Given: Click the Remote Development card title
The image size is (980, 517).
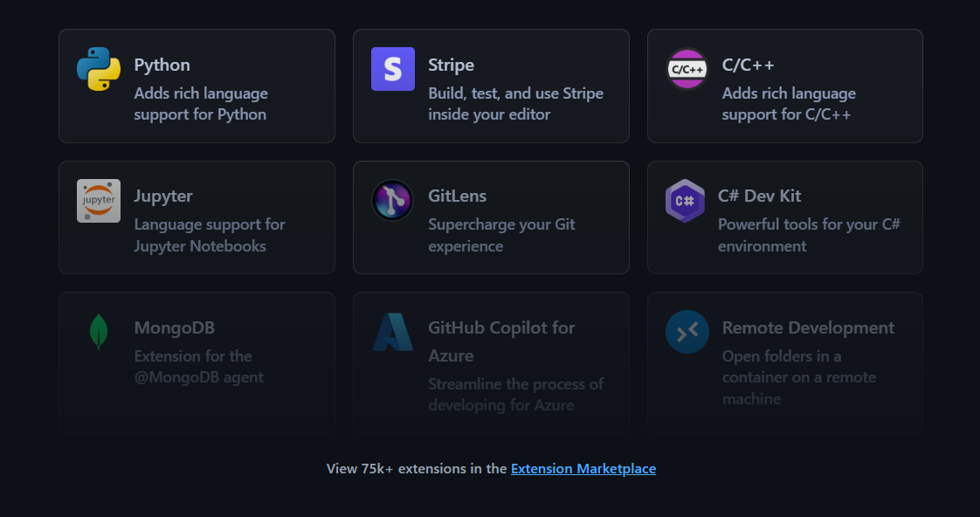Looking at the screenshot, I should pyautogui.click(x=808, y=327).
